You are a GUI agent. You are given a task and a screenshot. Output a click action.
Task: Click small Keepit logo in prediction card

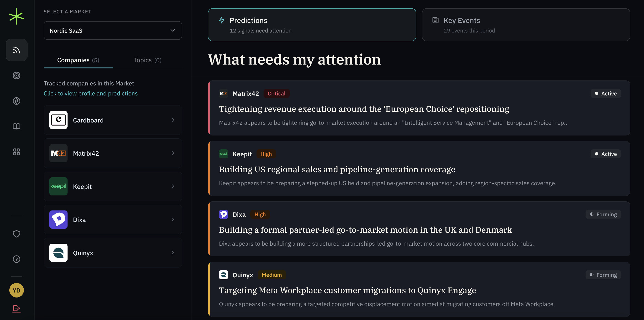[x=224, y=154]
